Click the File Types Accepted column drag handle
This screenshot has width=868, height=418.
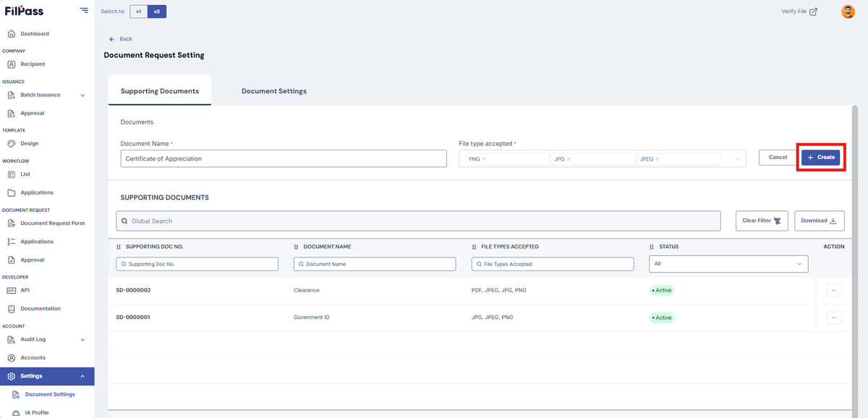(475, 247)
